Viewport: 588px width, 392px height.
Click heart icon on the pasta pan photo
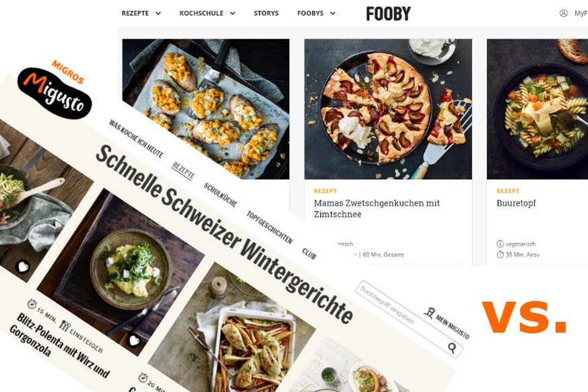pyautogui.click(x=23, y=266)
